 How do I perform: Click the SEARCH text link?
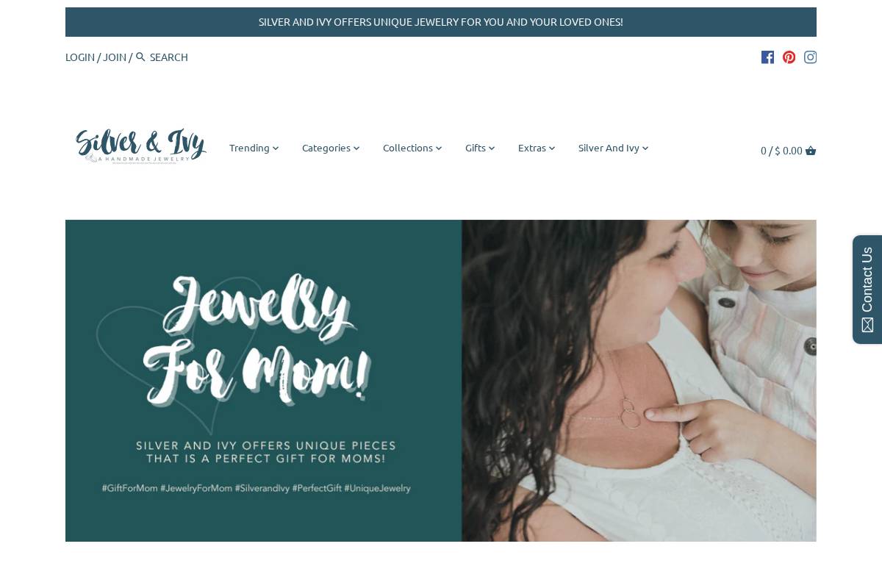point(169,57)
